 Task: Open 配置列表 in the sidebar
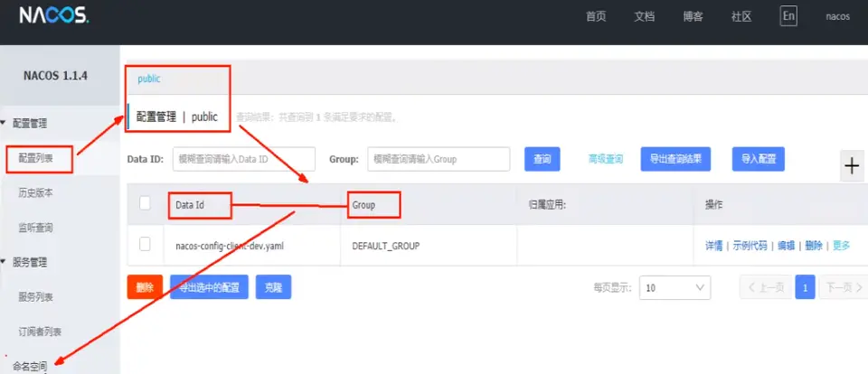[x=36, y=158]
